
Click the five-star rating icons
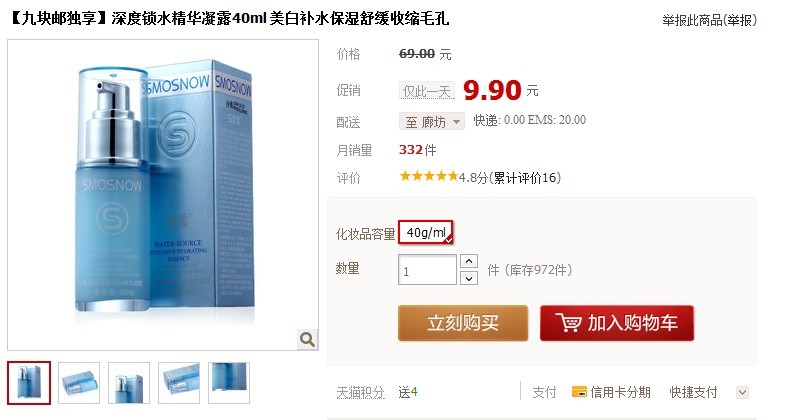pos(428,176)
